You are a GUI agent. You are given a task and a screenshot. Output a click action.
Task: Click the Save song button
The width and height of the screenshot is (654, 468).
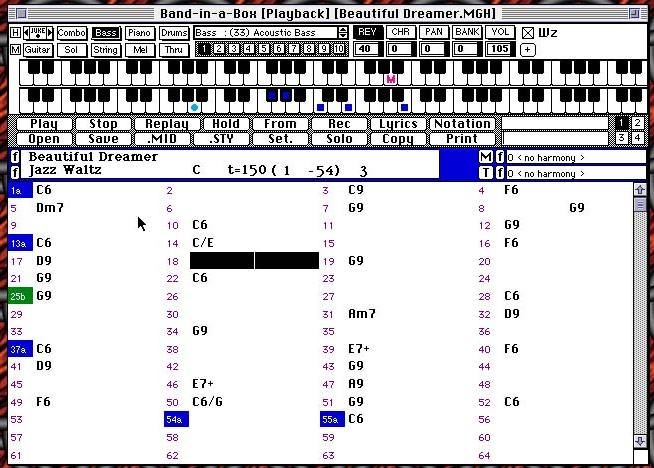click(103, 139)
